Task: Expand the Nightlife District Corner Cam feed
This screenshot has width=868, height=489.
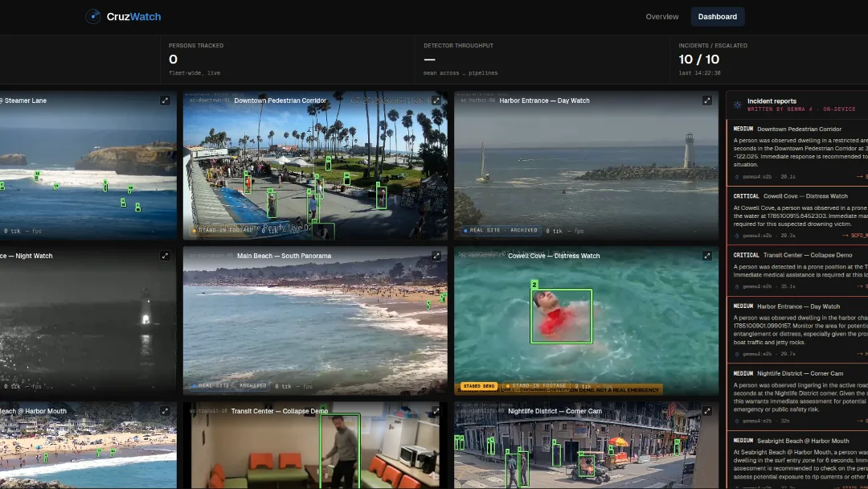Action: 707,411
